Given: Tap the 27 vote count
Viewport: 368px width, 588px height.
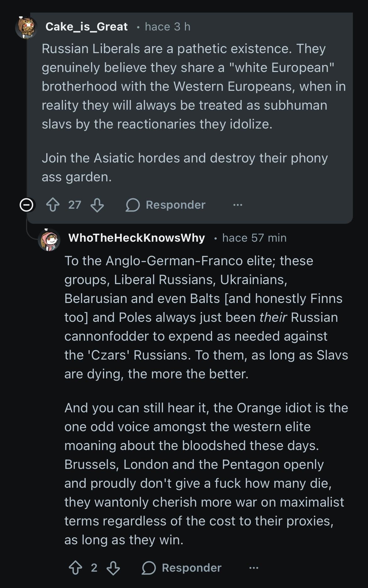Looking at the screenshot, I should [75, 205].
